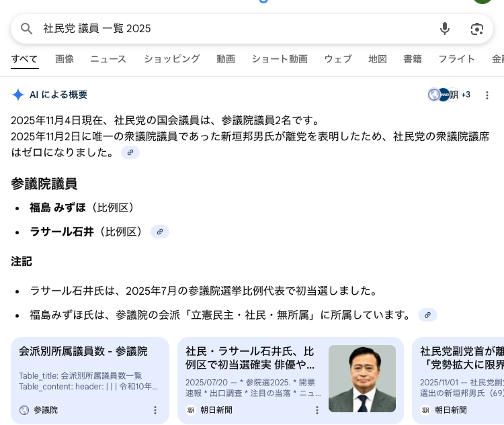Open the 地図 tab
The image size is (504, 425).
click(378, 59)
